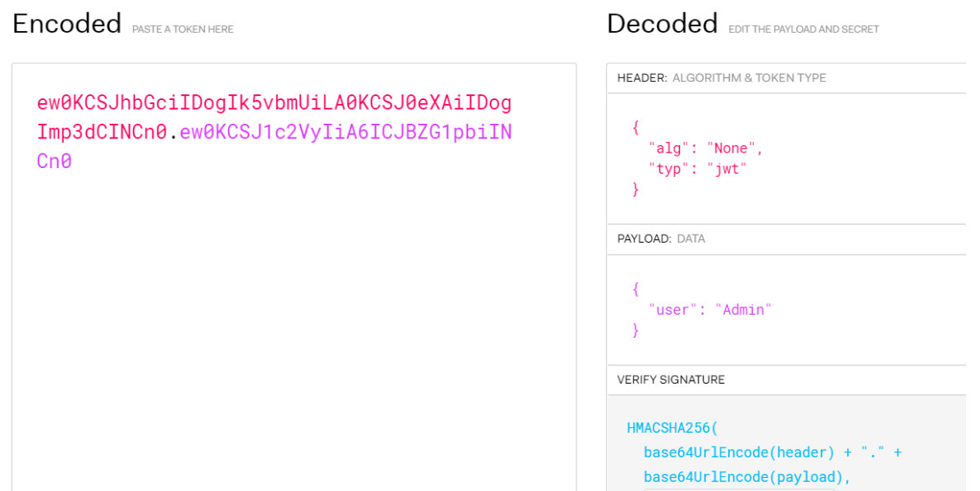980x491 pixels.
Task: Click the HMACSHA256( text in signature panel
Action: tap(672, 428)
